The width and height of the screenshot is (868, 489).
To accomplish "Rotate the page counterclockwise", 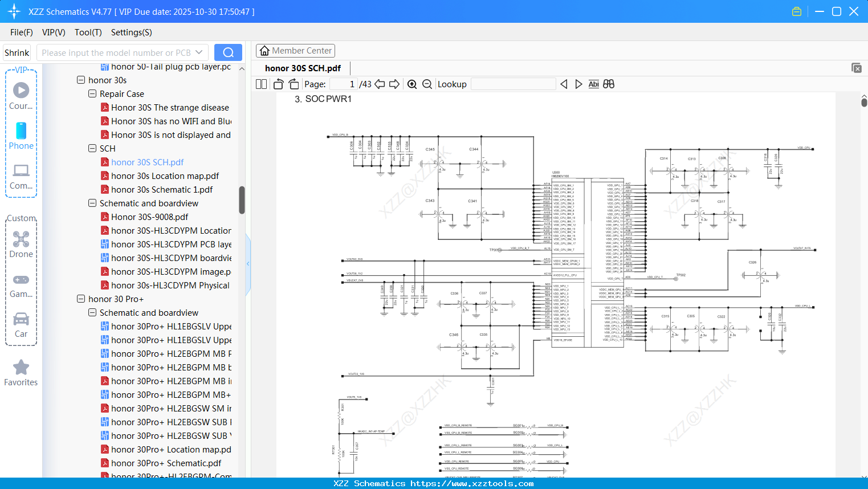I will 279,84.
